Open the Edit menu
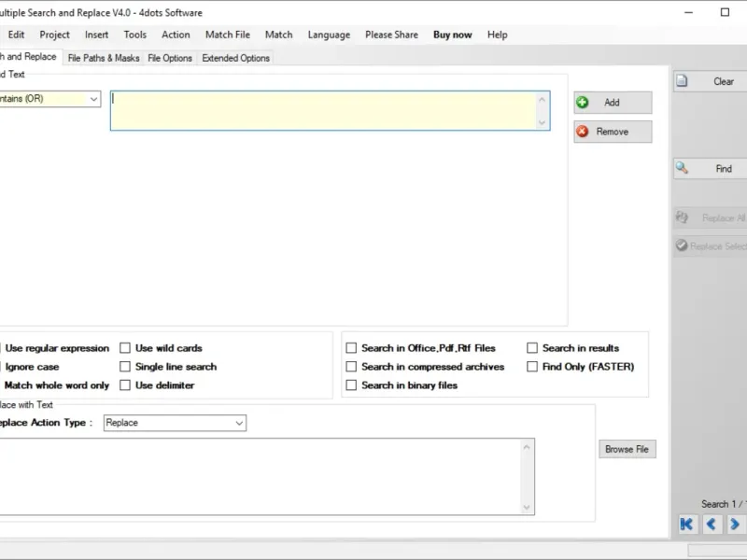The width and height of the screenshot is (747, 560). point(16,35)
